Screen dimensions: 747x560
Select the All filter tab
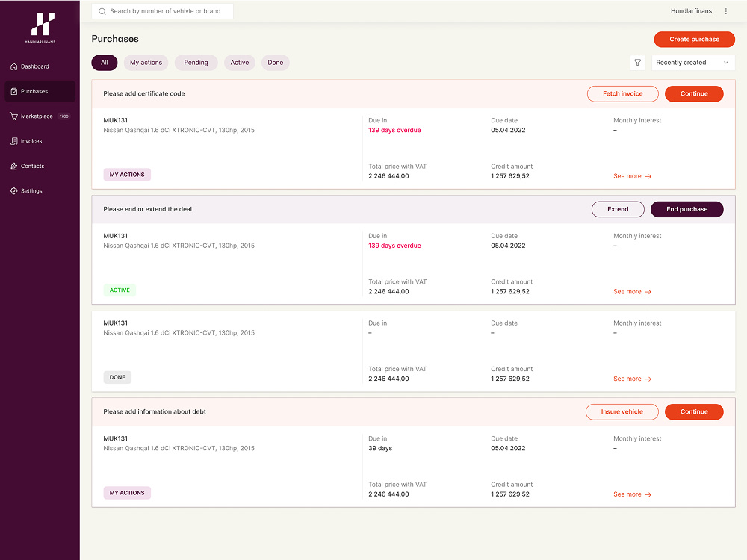[x=105, y=63]
